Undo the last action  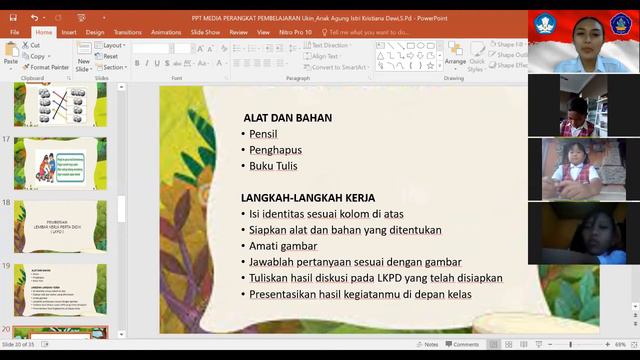click(x=34, y=18)
